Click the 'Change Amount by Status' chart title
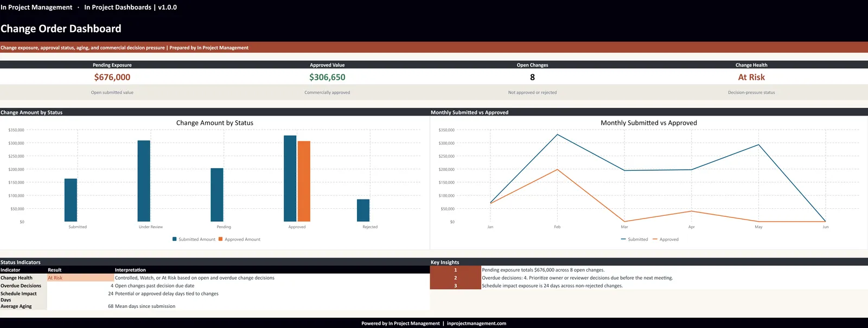This screenshot has width=868, height=328. tap(215, 123)
